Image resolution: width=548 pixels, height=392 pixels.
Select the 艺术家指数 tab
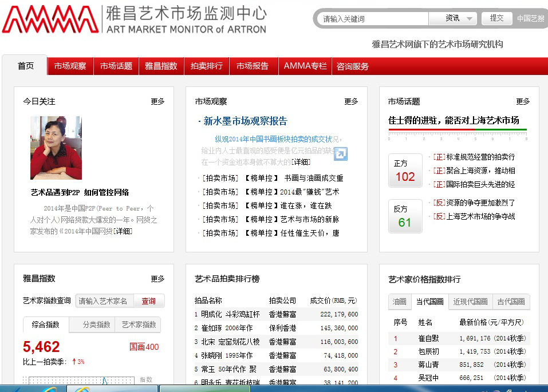tap(139, 324)
